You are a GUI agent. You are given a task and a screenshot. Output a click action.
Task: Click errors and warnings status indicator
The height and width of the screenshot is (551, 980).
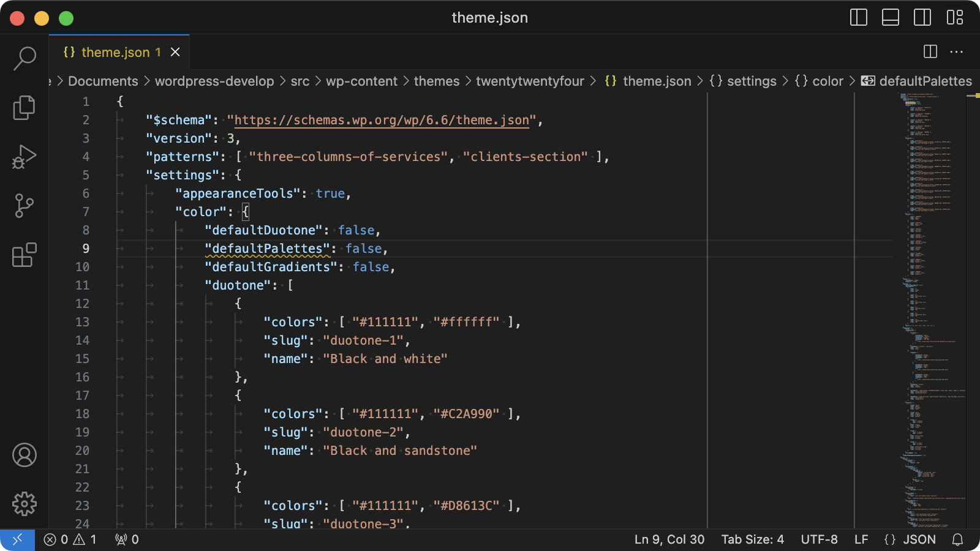[x=70, y=539]
